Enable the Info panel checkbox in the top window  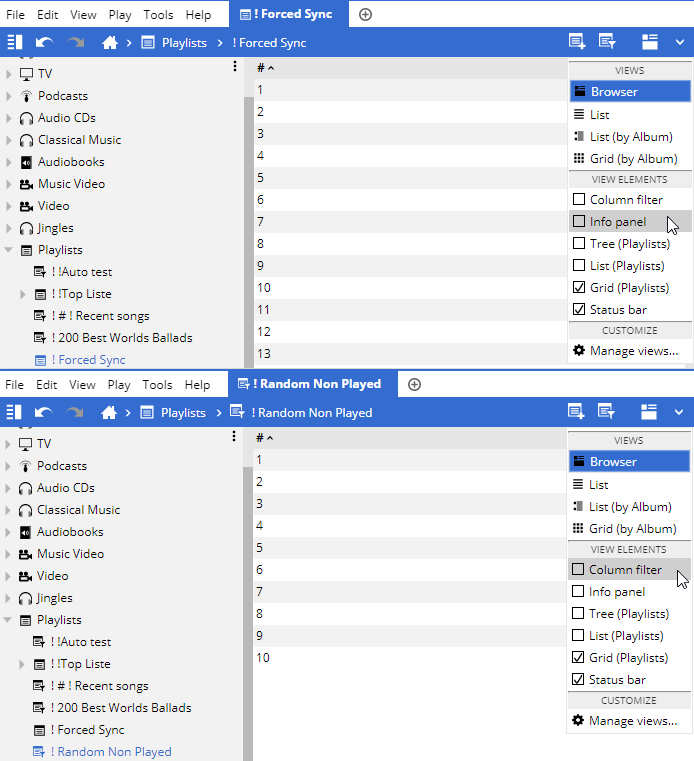(x=579, y=222)
